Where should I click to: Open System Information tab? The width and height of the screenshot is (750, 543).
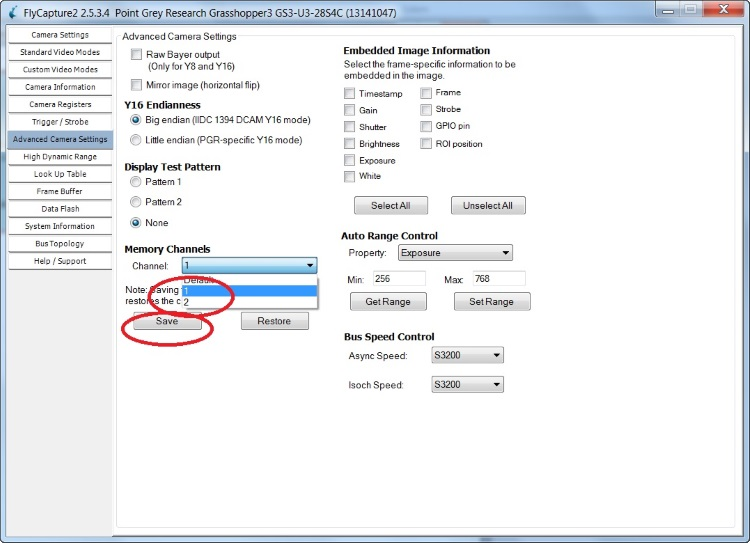coord(60,226)
